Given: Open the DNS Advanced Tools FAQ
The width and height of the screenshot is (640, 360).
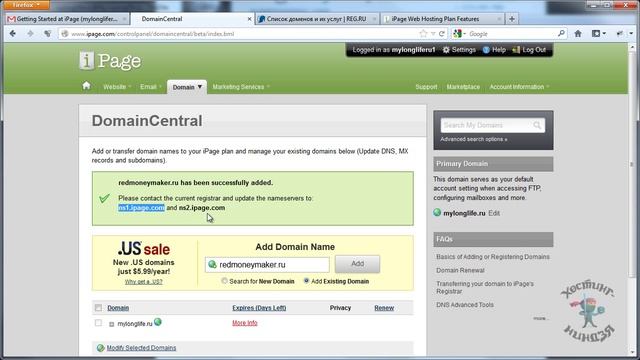Looking at the screenshot, I should coord(464,304).
